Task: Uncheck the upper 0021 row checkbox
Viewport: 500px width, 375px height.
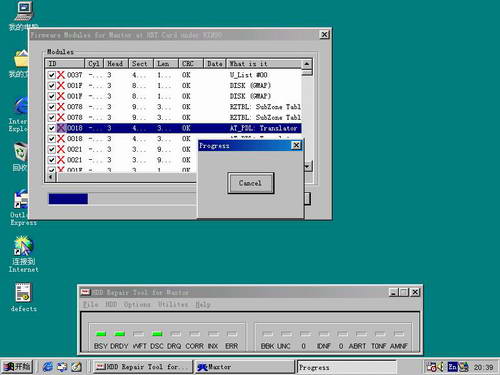Action: tap(52, 149)
